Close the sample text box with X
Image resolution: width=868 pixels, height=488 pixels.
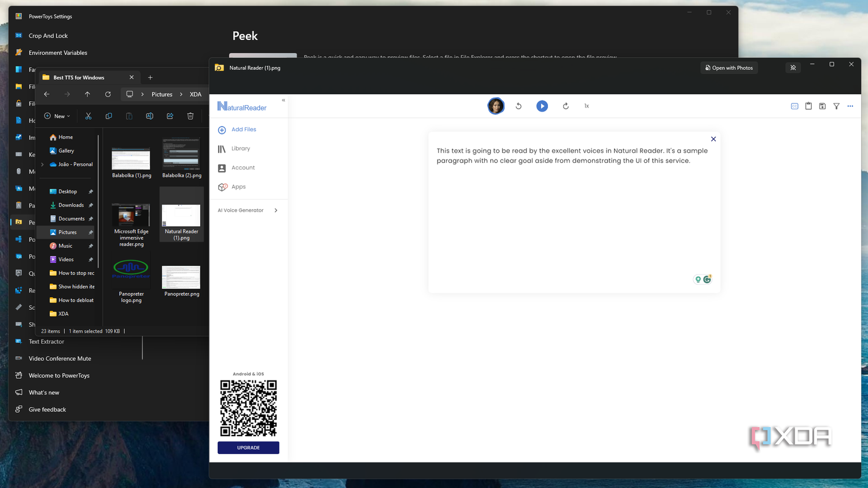pyautogui.click(x=713, y=139)
